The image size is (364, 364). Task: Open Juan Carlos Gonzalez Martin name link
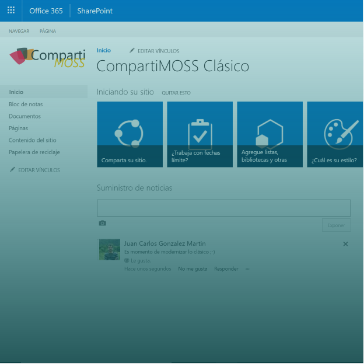click(165, 244)
